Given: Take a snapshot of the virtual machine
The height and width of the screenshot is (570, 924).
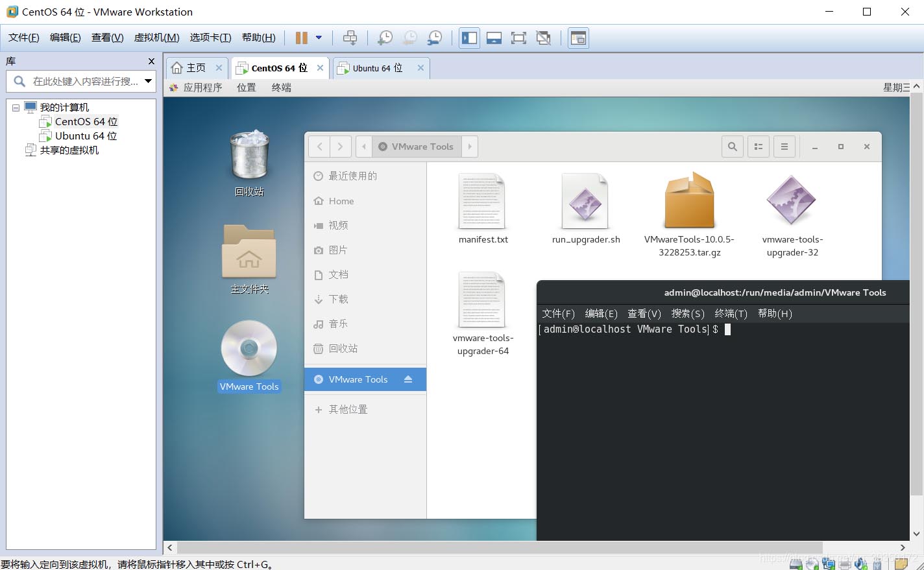Looking at the screenshot, I should [385, 38].
